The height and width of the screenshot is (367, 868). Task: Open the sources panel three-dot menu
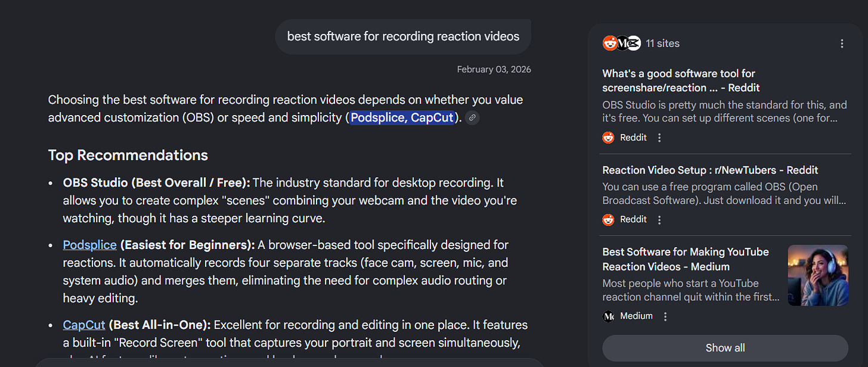pos(842,43)
